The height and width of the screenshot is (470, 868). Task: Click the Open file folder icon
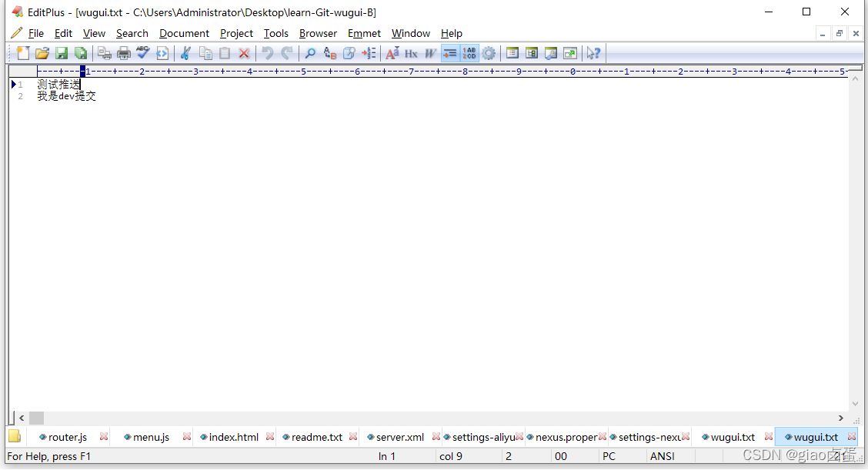pyautogui.click(x=42, y=53)
